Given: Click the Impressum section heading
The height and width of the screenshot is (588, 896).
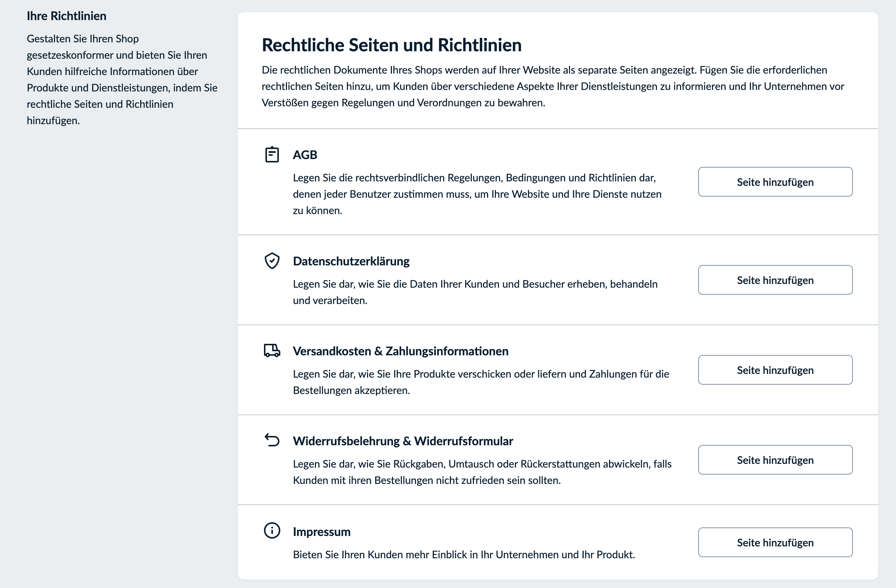Looking at the screenshot, I should pyautogui.click(x=322, y=531).
